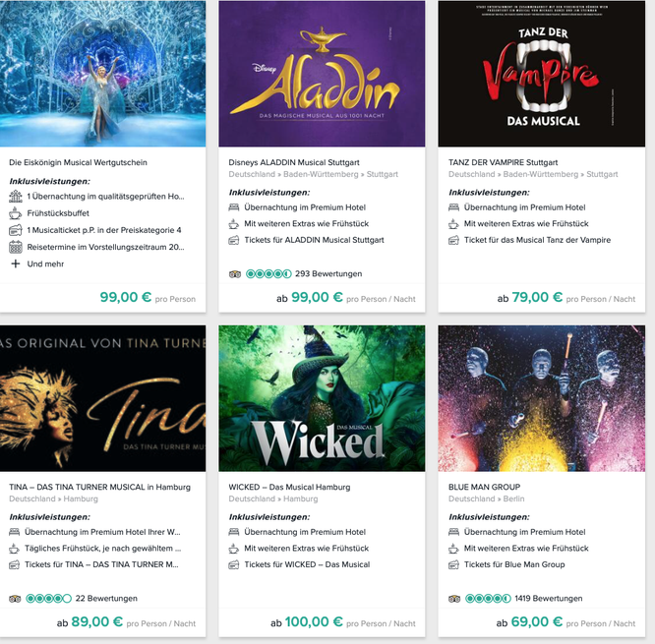Click the plus icon beside 'Und mehr'

16,263
